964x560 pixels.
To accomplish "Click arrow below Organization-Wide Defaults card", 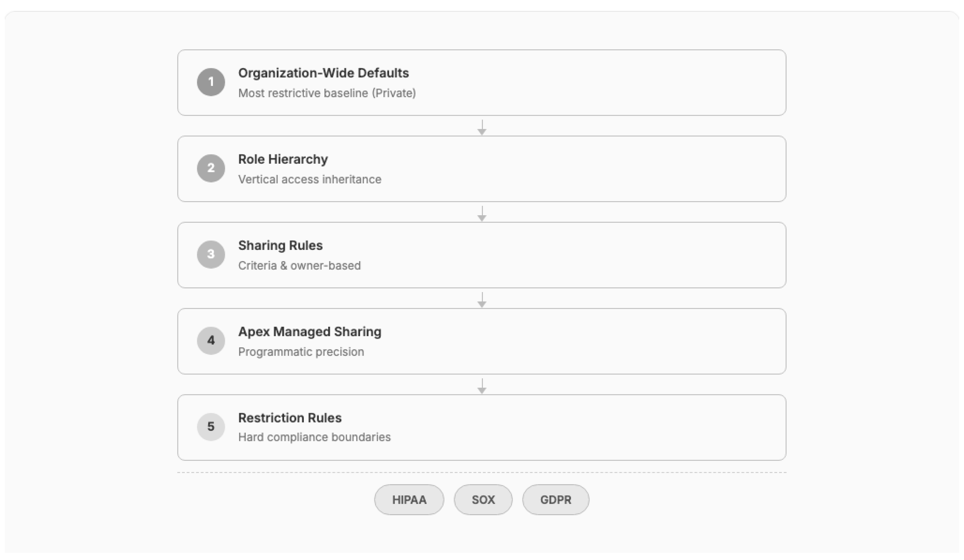I will pos(482,127).
